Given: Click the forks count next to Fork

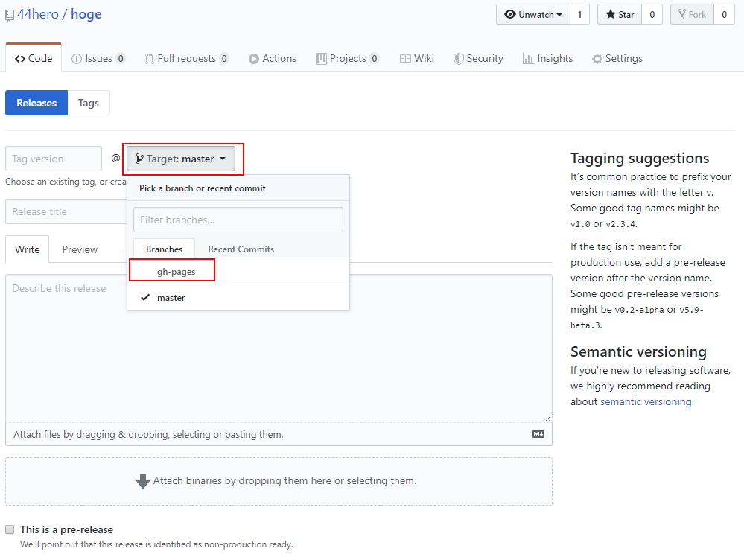Looking at the screenshot, I should [x=724, y=14].
